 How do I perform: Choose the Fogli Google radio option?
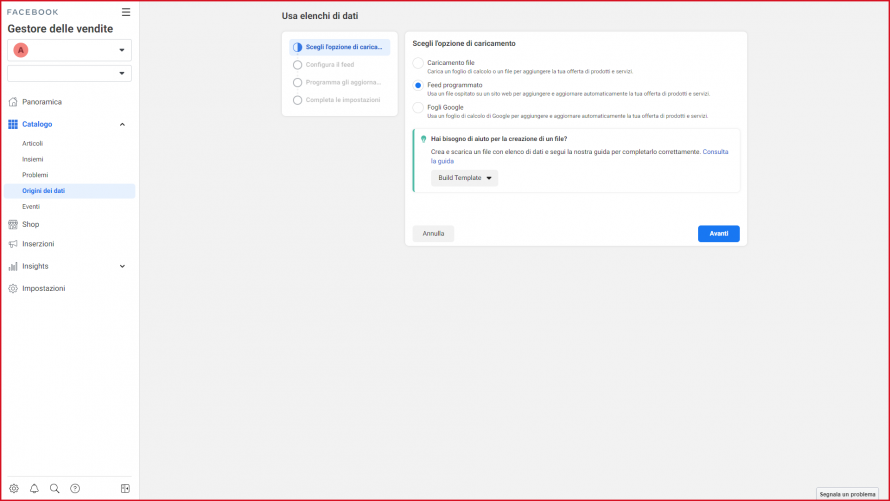418,107
